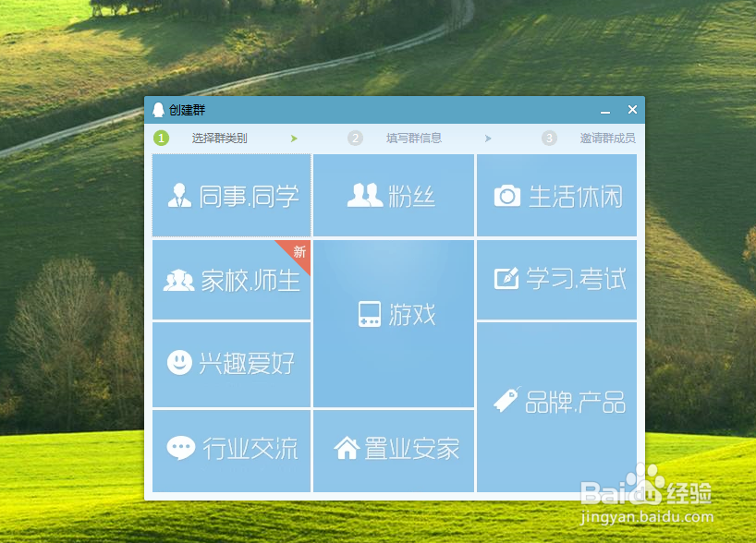
Task: Choose 同事.同学 as the group type
Action: pyautogui.click(x=231, y=194)
